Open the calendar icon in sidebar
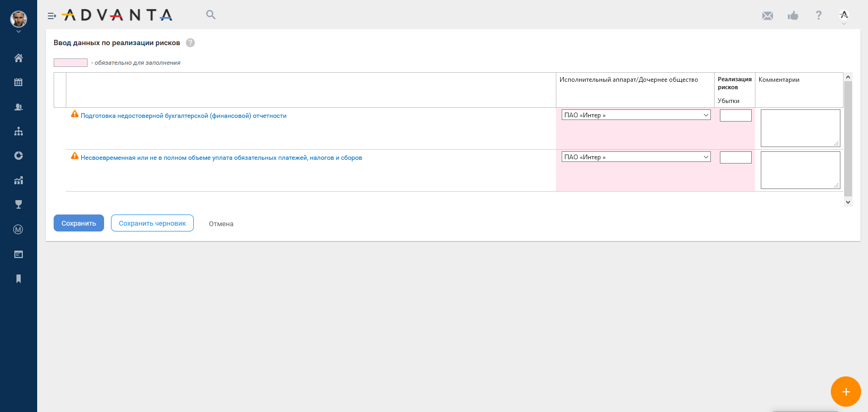 coord(19,82)
